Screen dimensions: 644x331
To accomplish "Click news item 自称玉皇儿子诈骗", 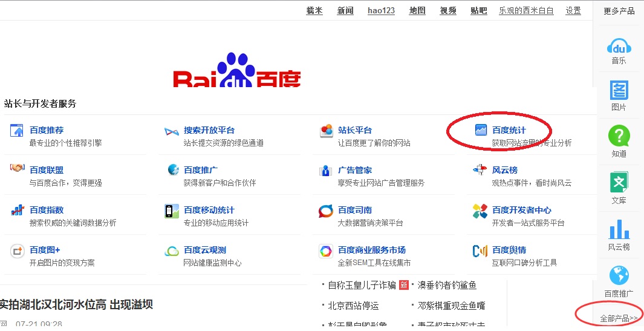I will coord(362,285).
